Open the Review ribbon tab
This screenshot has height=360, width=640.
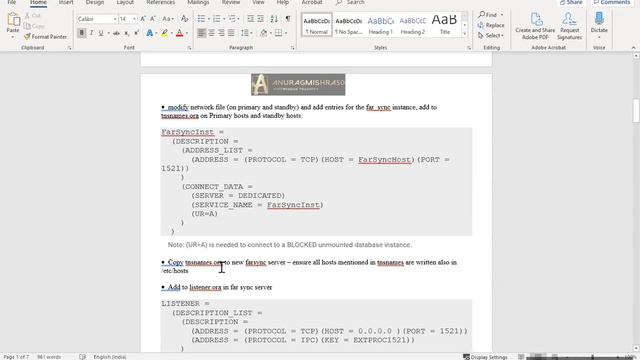[x=231, y=2]
